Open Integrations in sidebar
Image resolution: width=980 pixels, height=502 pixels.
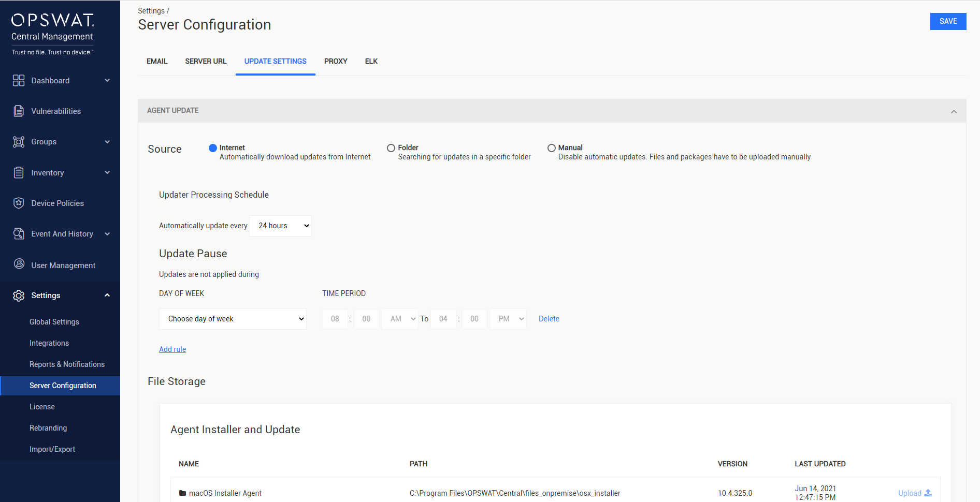[x=49, y=343]
